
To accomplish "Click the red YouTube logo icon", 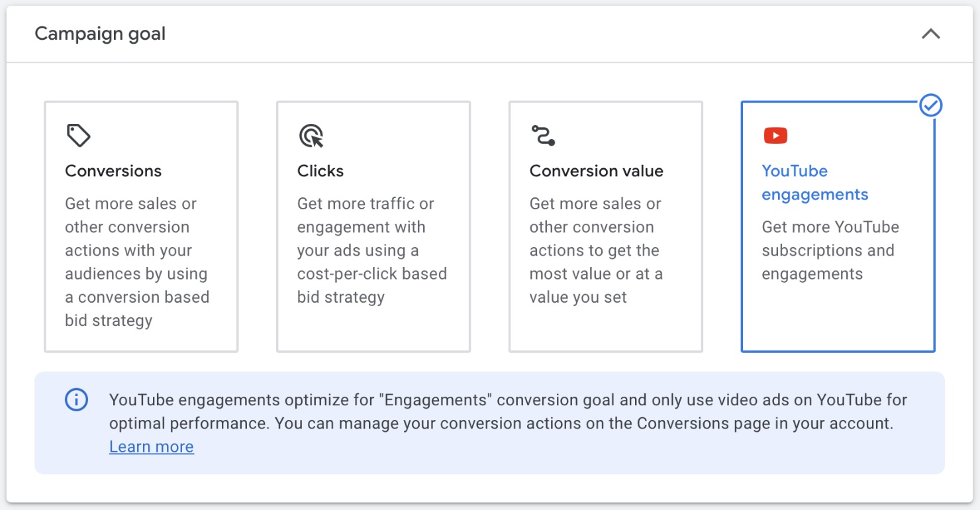I will coord(775,136).
